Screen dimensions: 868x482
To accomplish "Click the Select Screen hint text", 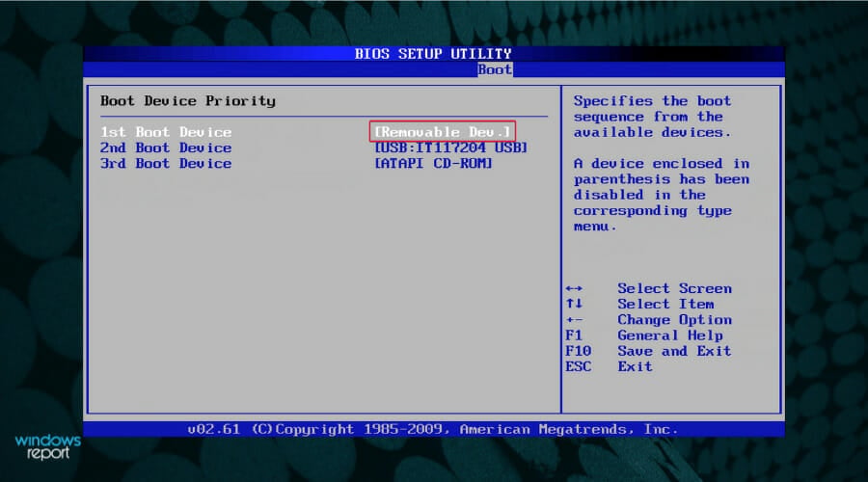I will tap(675, 288).
